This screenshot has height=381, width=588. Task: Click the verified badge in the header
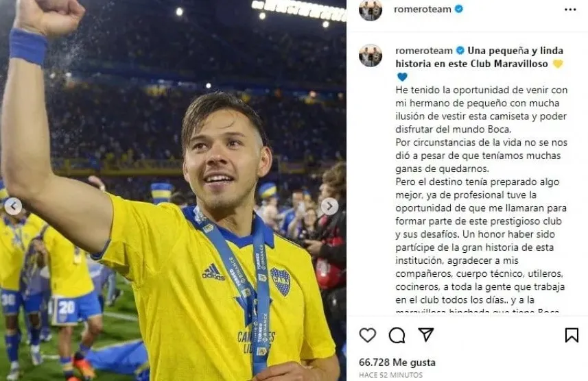click(x=458, y=9)
